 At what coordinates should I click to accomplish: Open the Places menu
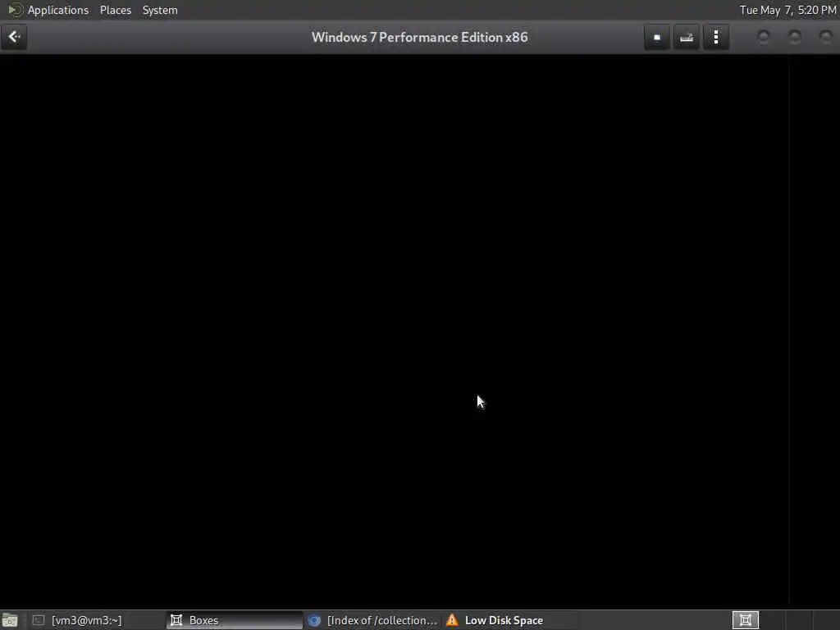click(115, 10)
